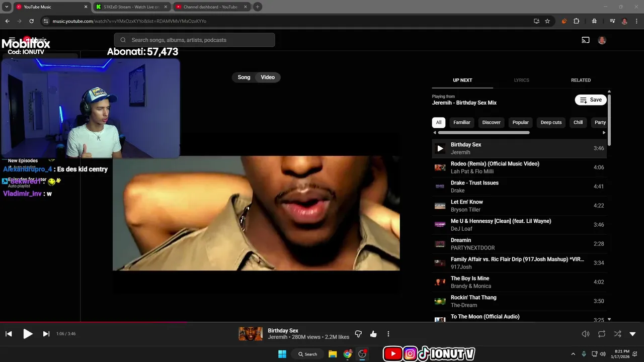Image resolution: width=644 pixels, height=362 pixels.
Task: Select the Familiar filter chip
Action: tap(462, 122)
